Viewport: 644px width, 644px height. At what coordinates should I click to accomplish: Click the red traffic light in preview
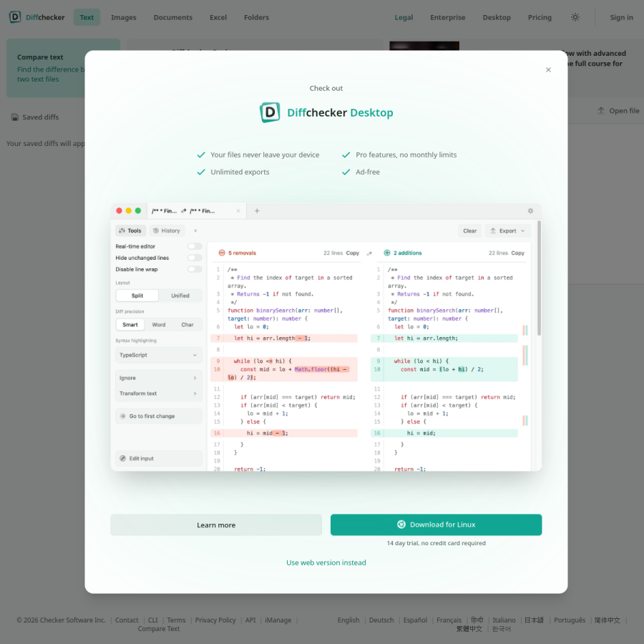[119, 210]
